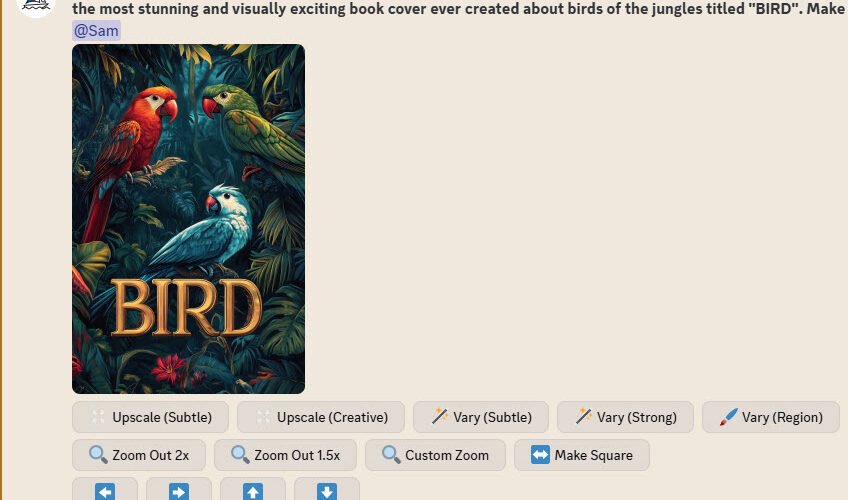Open Vary (Region) editor

(771, 417)
